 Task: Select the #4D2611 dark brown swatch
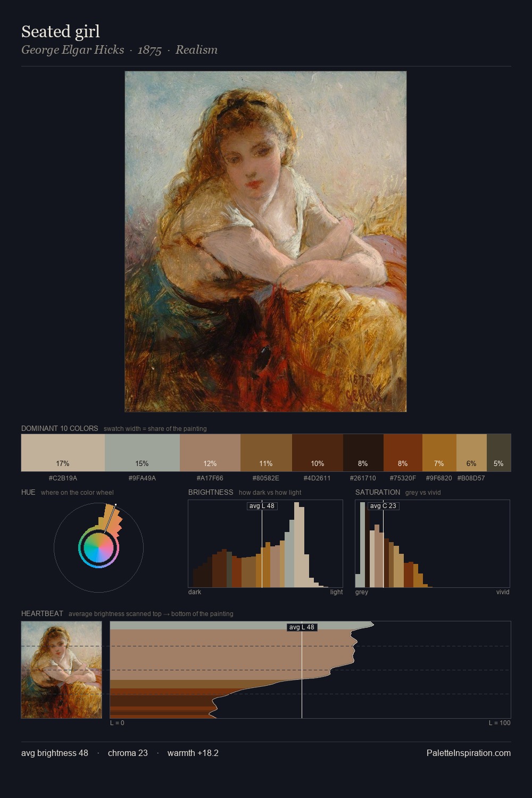click(318, 453)
